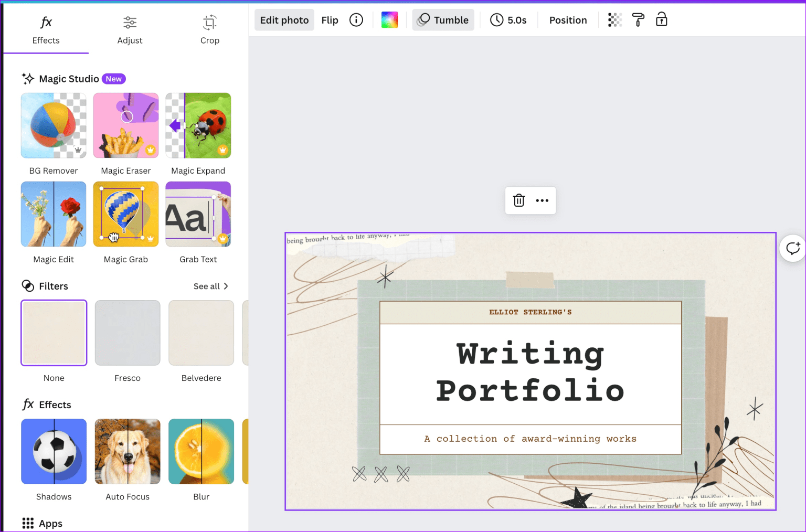Open the Crop tab
This screenshot has height=532, width=806.
210,30
